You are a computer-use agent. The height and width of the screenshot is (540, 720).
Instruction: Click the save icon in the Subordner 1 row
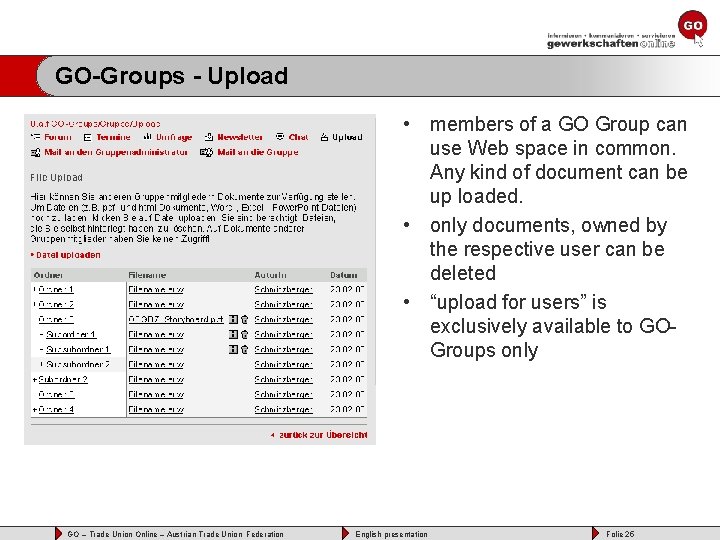[x=233, y=334]
